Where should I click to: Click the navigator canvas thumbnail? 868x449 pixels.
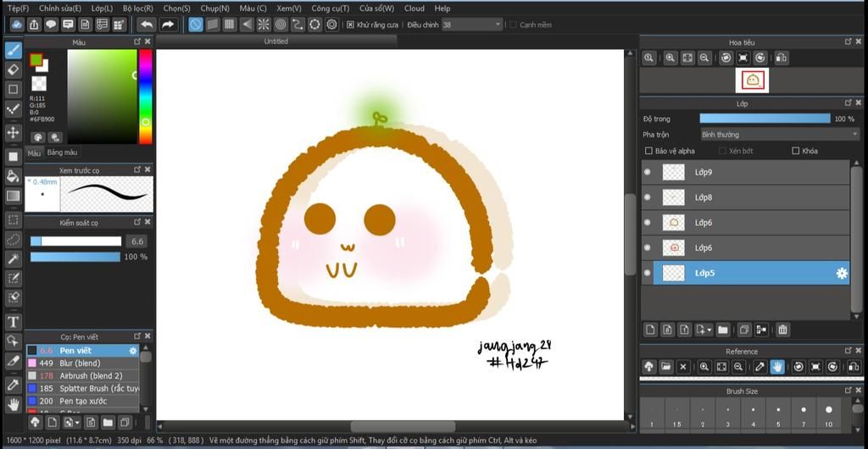pyautogui.click(x=752, y=80)
